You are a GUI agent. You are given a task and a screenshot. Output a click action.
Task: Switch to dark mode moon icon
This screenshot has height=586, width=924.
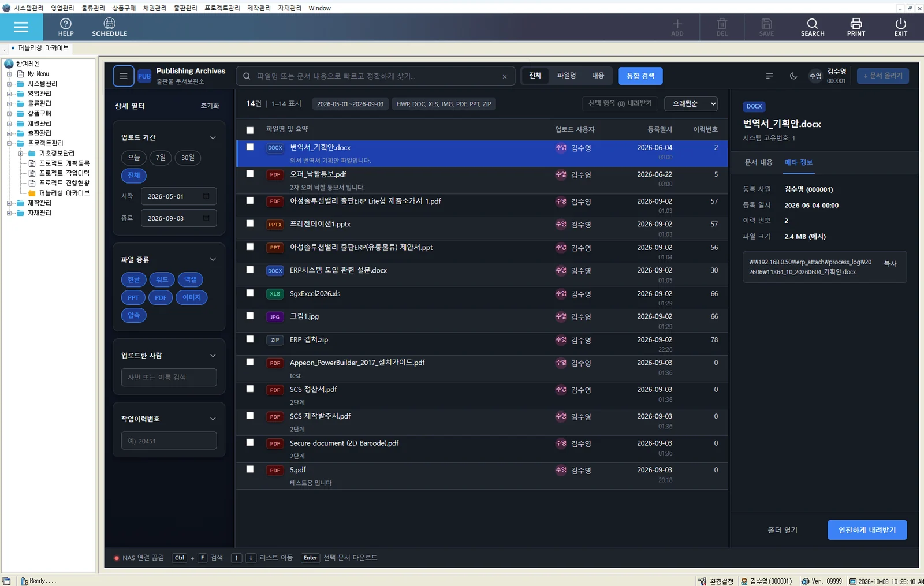tap(793, 76)
